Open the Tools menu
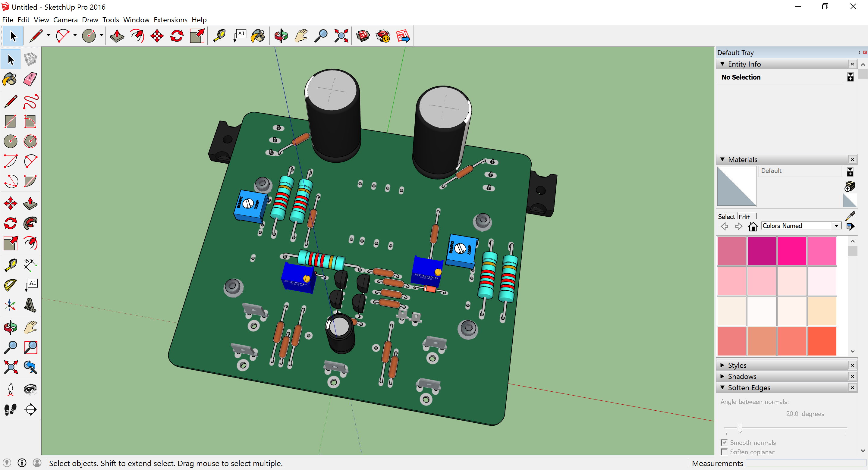 (x=111, y=20)
